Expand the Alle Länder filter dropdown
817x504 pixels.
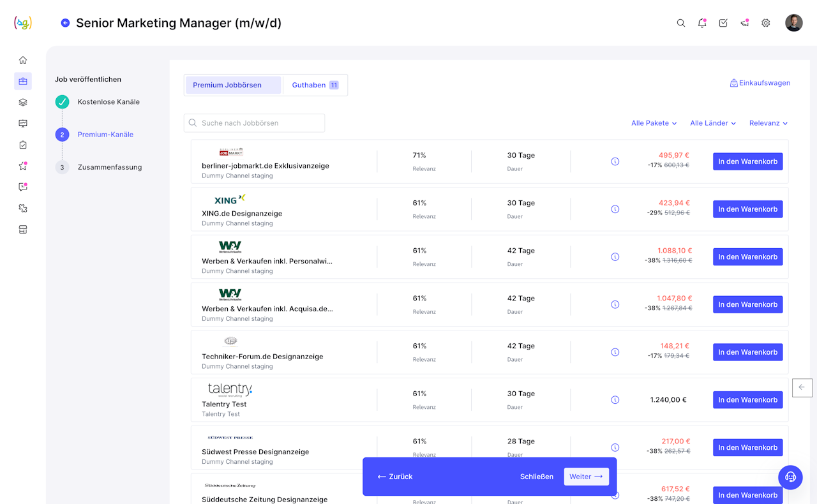[x=712, y=123]
